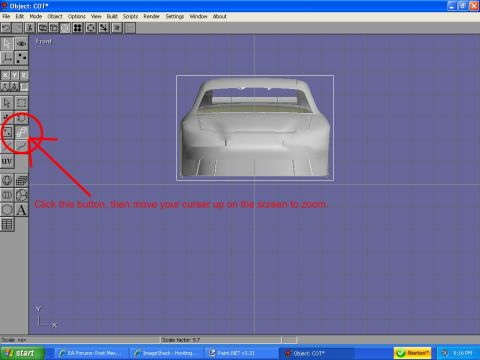Switch to Point edit mode

21,58
